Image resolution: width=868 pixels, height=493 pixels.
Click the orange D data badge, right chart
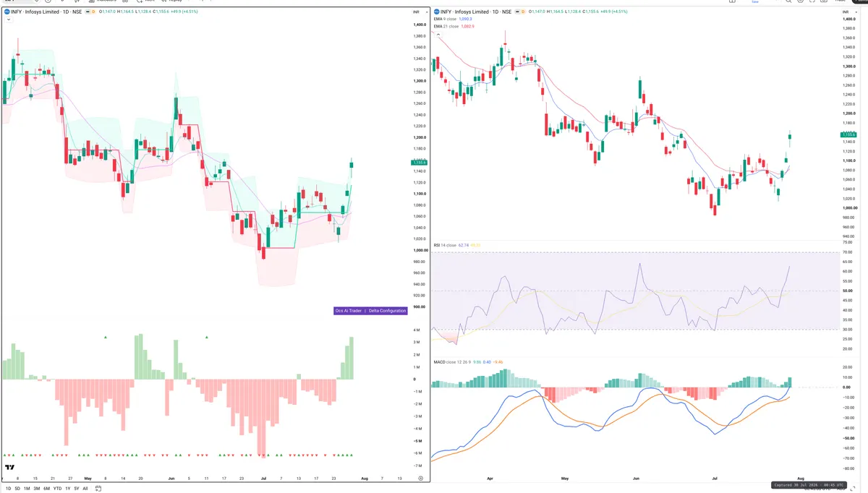coord(522,12)
